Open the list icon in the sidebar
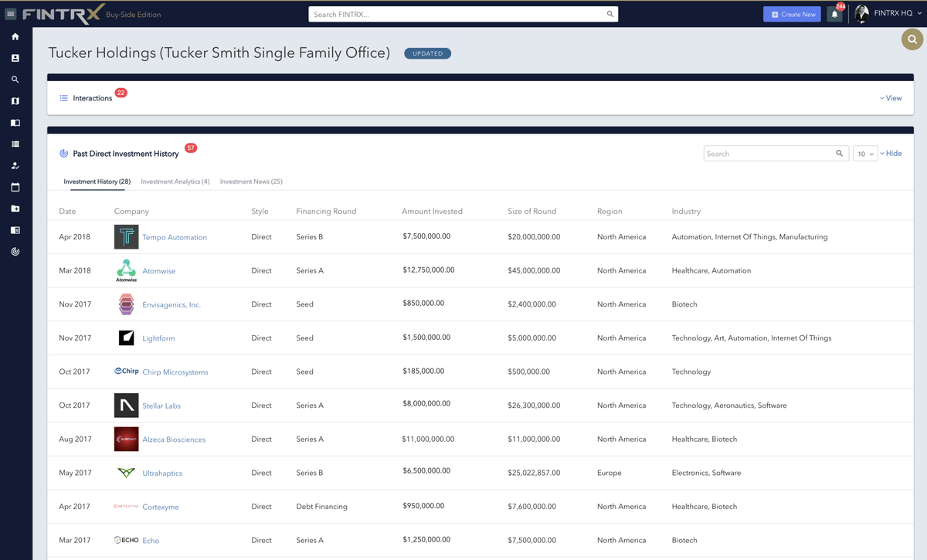 click(15, 144)
